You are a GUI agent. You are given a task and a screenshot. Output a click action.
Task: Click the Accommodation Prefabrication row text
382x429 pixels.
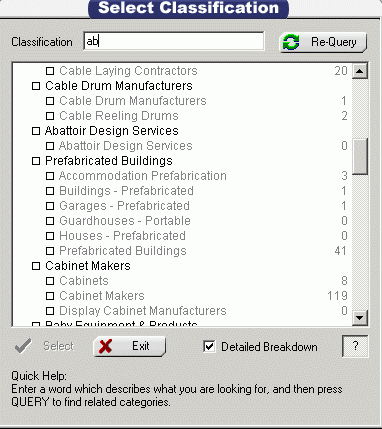coord(143,176)
